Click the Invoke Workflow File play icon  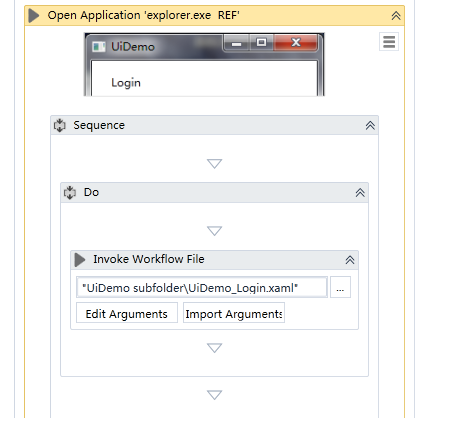(80, 260)
